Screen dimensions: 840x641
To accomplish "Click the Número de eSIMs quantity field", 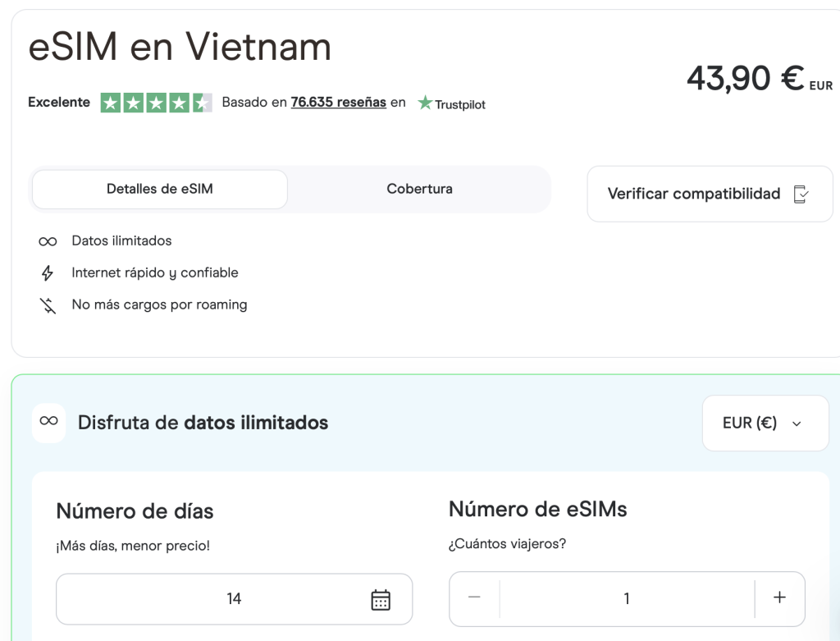I will click(626, 598).
